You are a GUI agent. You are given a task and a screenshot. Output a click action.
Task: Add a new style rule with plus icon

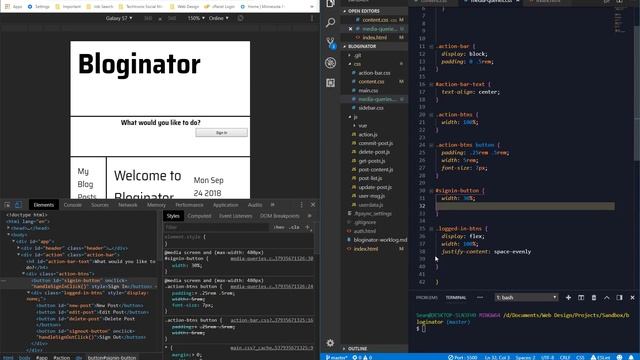[307, 227]
